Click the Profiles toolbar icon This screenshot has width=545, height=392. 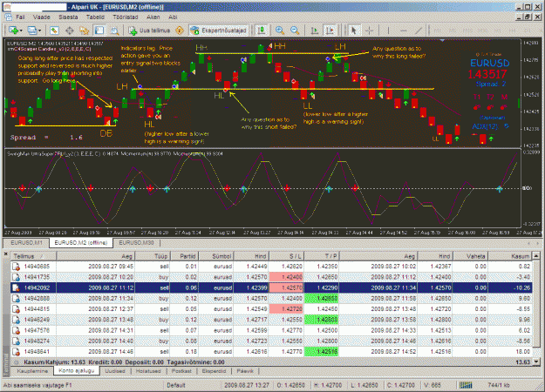pyautogui.click(x=32, y=30)
